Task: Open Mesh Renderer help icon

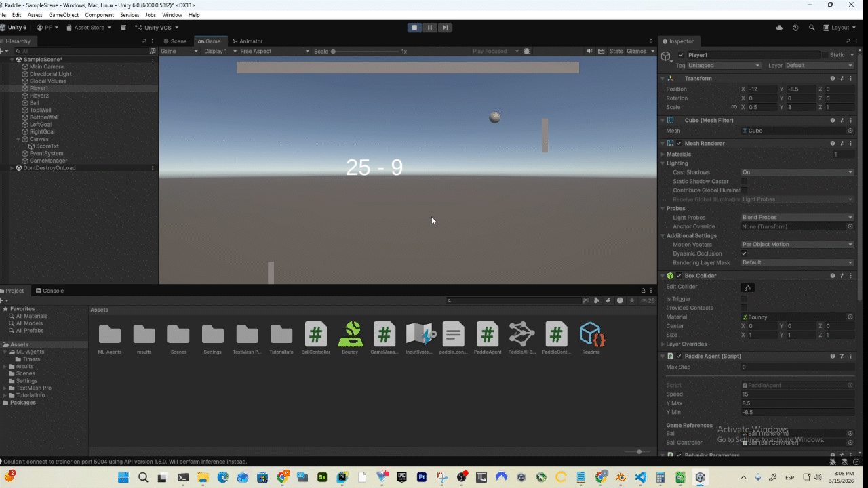Action: (833, 143)
